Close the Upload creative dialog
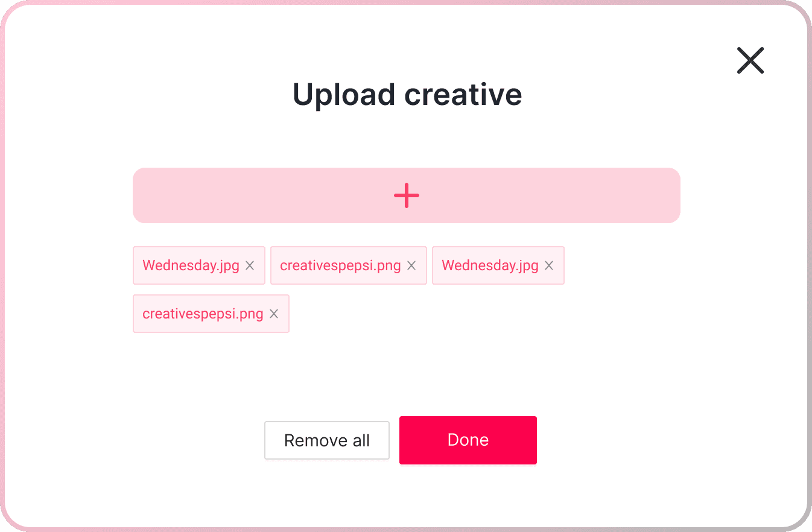This screenshot has height=532, width=812. coord(750,60)
